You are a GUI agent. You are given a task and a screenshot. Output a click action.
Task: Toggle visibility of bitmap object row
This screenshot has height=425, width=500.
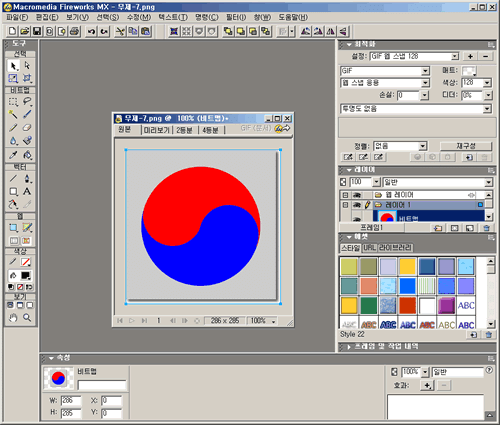click(x=357, y=218)
